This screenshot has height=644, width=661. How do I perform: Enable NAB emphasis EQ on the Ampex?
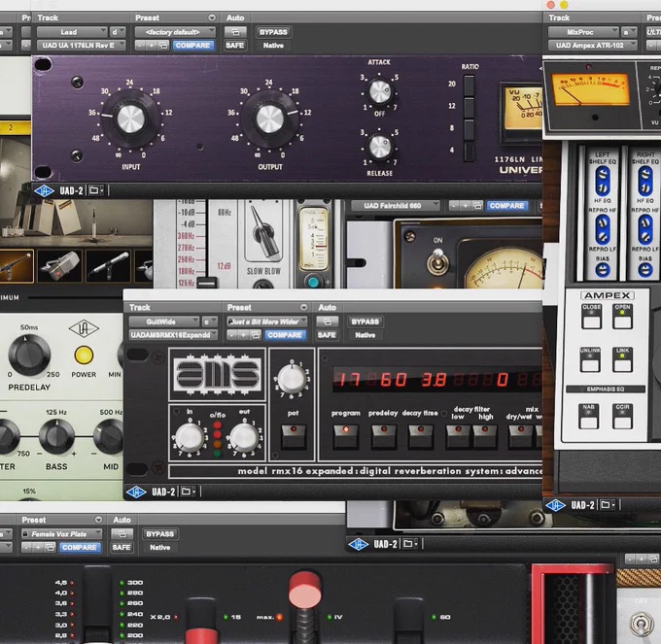point(589,416)
